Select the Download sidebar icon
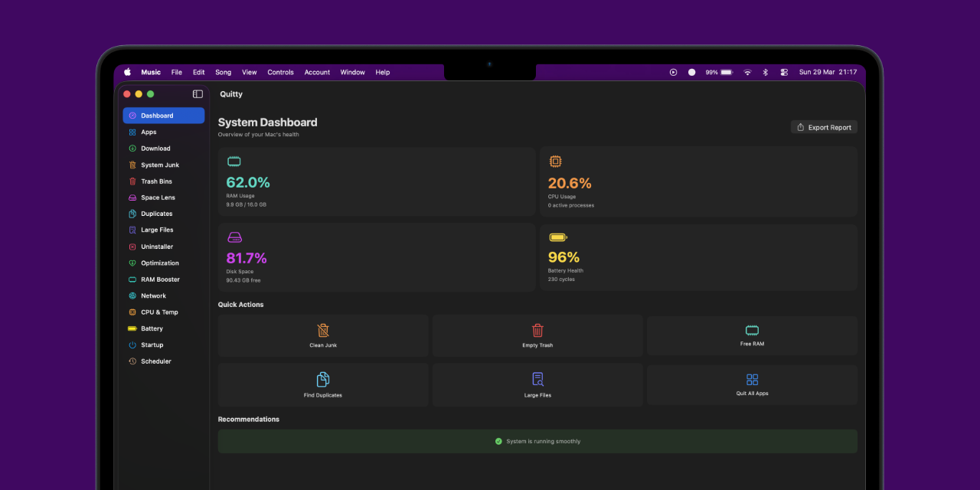This screenshot has width=980, height=490. tap(132, 149)
